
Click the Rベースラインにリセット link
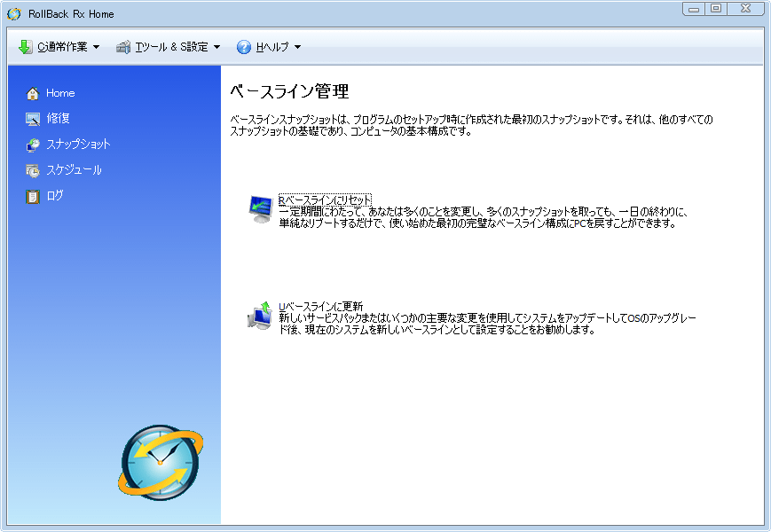325,199
